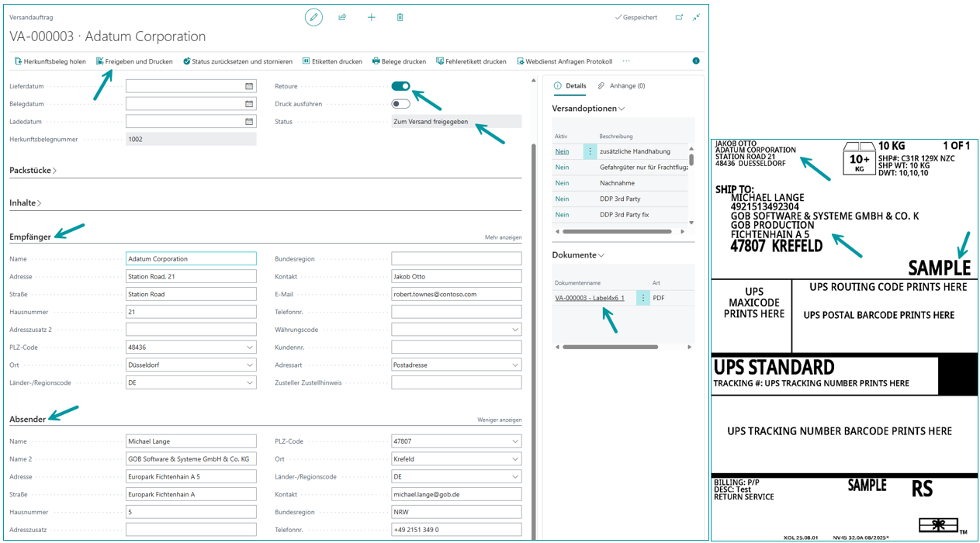Click the pencil edit icon at top

tap(313, 17)
